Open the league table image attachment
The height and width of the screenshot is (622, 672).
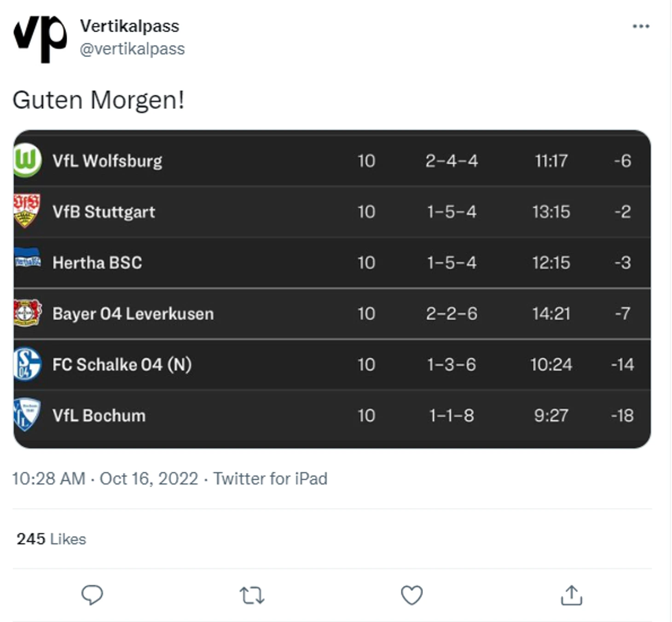332,289
